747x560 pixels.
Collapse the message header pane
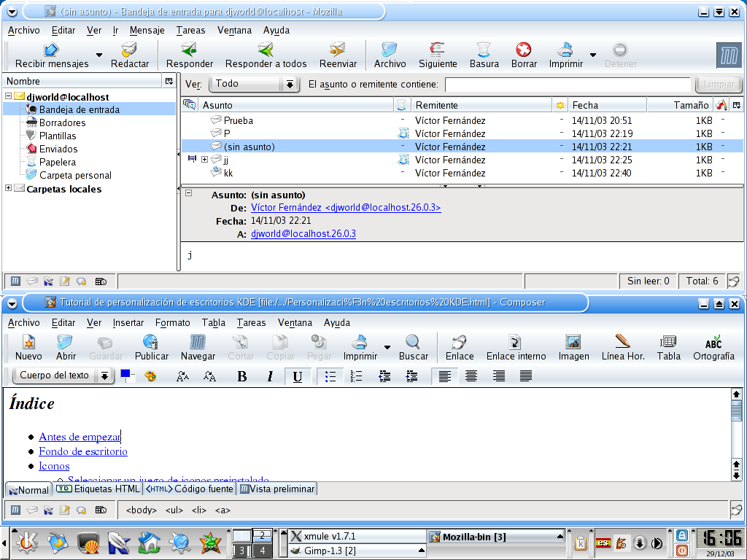point(189,193)
